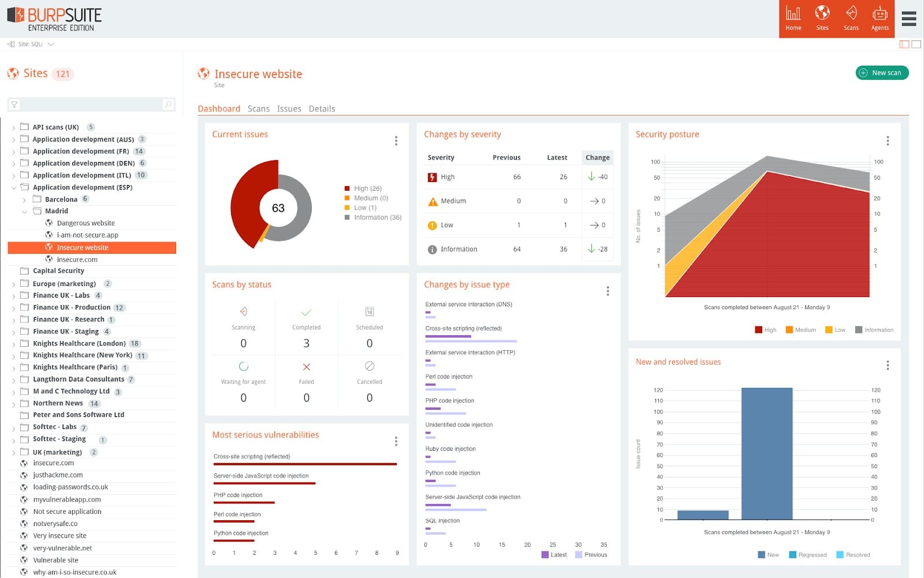The image size is (924, 578).
Task: Toggle Previous series in issue type legend
Action: (591, 555)
